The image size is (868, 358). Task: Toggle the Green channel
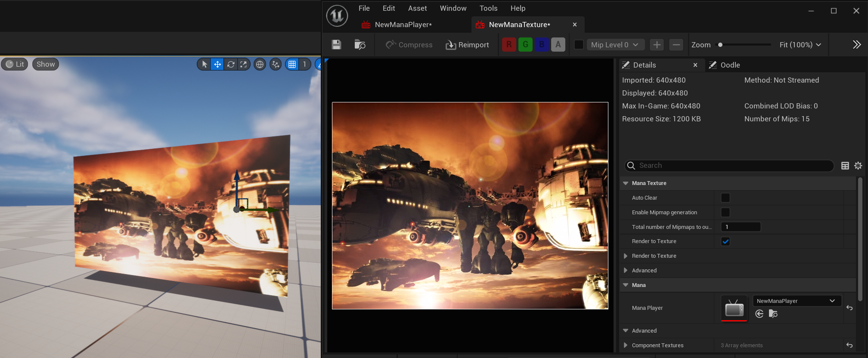(x=525, y=44)
